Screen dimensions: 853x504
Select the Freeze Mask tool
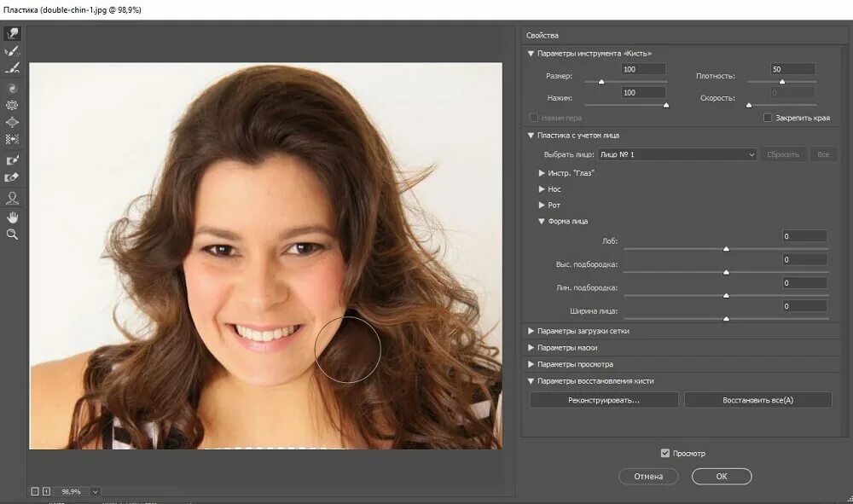pyautogui.click(x=12, y=160)
